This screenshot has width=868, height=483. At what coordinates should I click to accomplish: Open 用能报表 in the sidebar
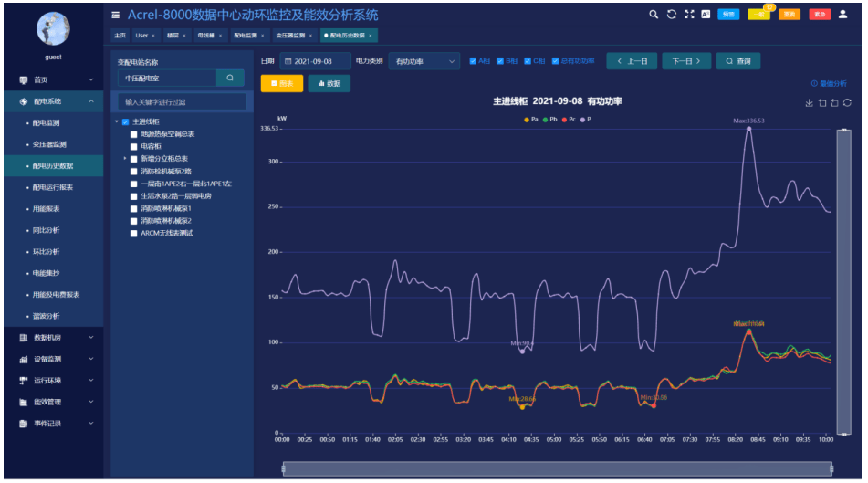coord(47,208)
